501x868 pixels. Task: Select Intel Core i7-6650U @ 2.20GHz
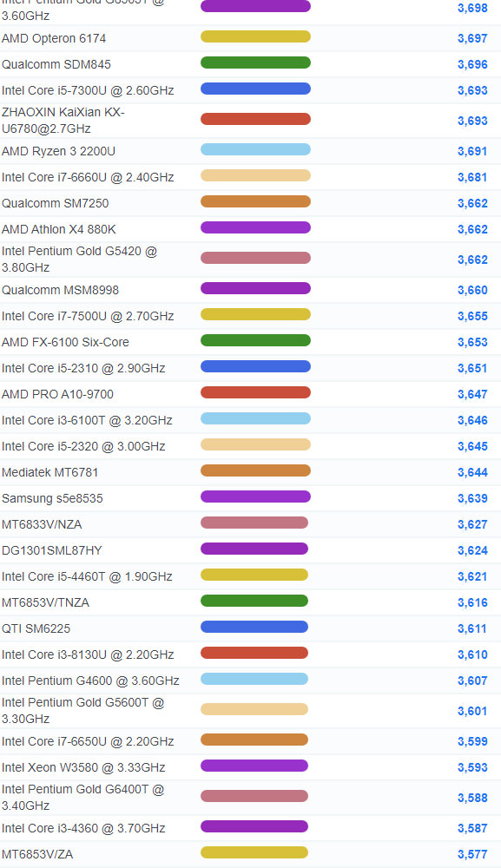click(88, 741)
